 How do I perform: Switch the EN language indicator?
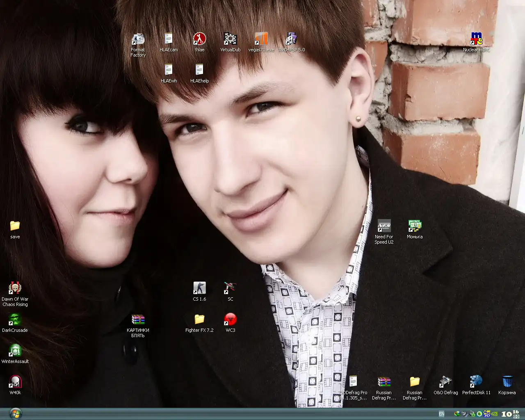441,414
